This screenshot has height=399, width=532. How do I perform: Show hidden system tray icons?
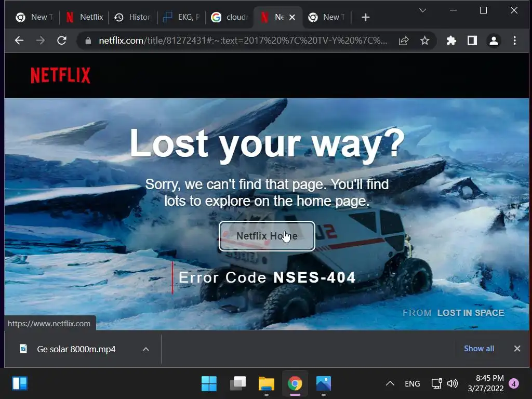390,384
